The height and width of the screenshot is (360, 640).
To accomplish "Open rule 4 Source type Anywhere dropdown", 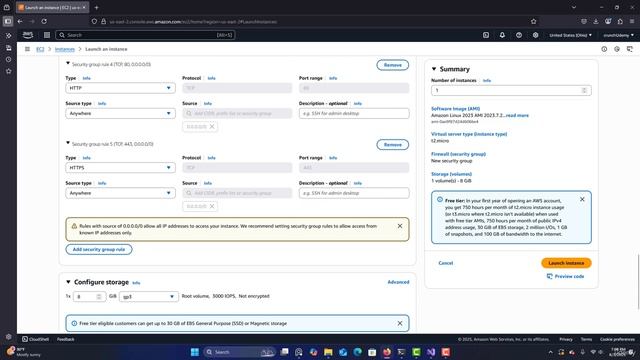I will click(x=120, y=113).
